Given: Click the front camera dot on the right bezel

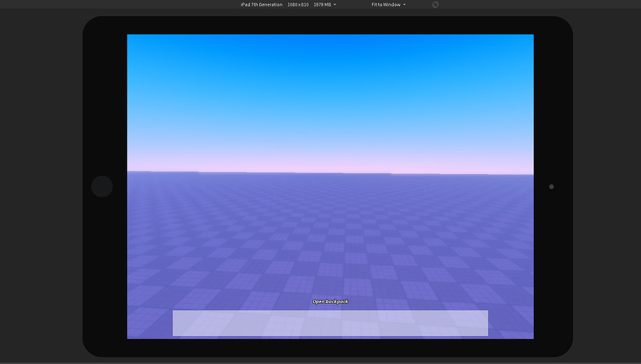Looking at the screenshot, I should tap(551, 186).
